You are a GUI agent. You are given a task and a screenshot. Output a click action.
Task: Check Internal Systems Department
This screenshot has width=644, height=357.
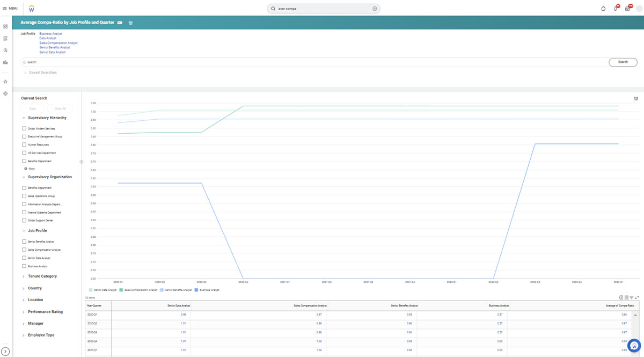click(x=24, y=213)
